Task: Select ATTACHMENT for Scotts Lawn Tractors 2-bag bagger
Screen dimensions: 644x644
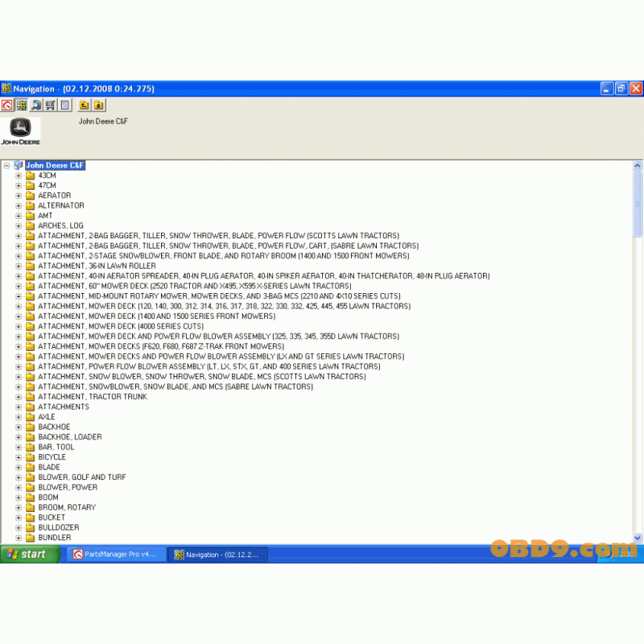Action: pos(218,236)
